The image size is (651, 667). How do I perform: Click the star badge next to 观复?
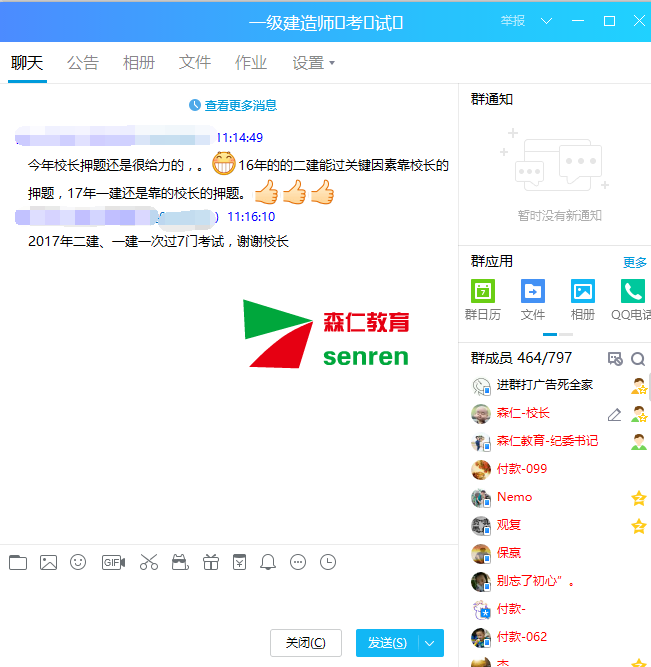point(639,526)
